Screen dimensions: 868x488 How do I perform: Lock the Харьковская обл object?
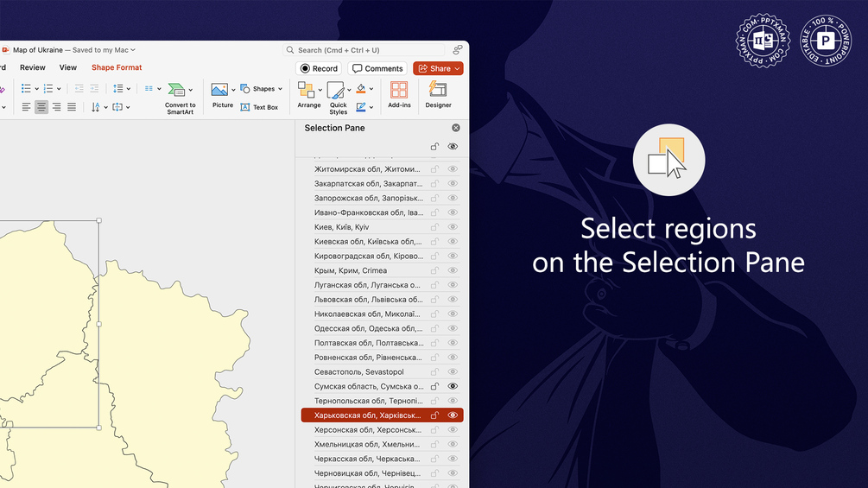pyautogui.click(x=434, y=415)
